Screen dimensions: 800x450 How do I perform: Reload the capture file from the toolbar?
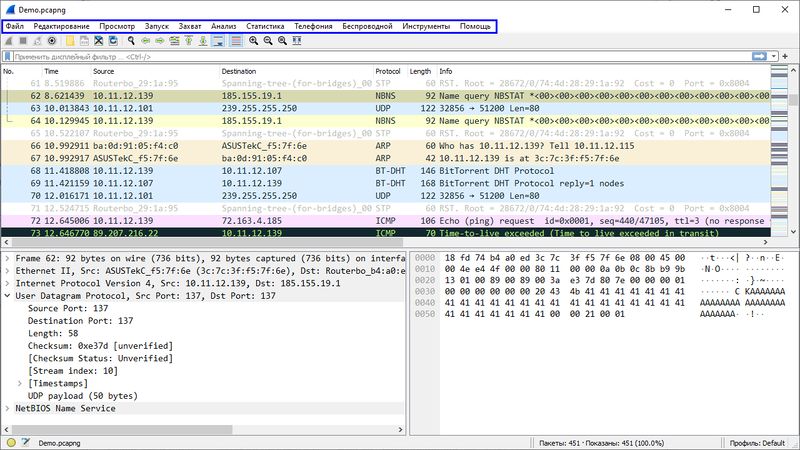113,41
